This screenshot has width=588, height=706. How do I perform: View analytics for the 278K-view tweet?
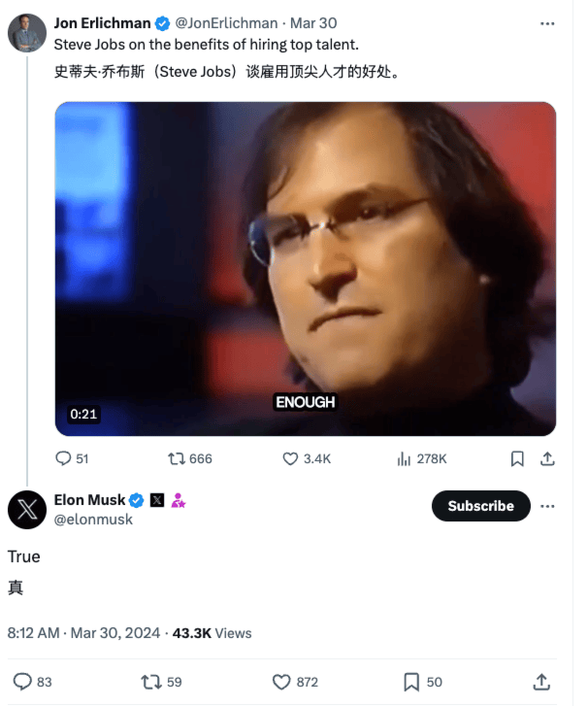pos(405,458)
